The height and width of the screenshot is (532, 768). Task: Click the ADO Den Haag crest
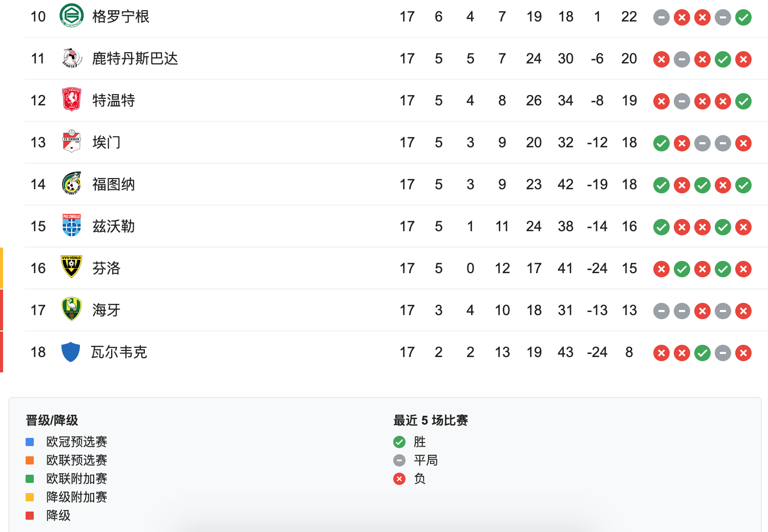click(x=72, y=309)
